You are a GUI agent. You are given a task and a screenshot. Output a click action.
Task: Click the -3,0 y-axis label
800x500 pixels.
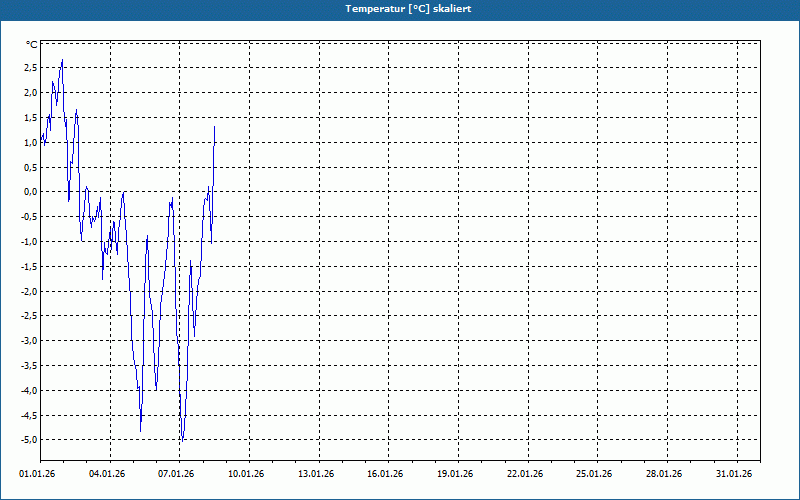coord(29,341)
